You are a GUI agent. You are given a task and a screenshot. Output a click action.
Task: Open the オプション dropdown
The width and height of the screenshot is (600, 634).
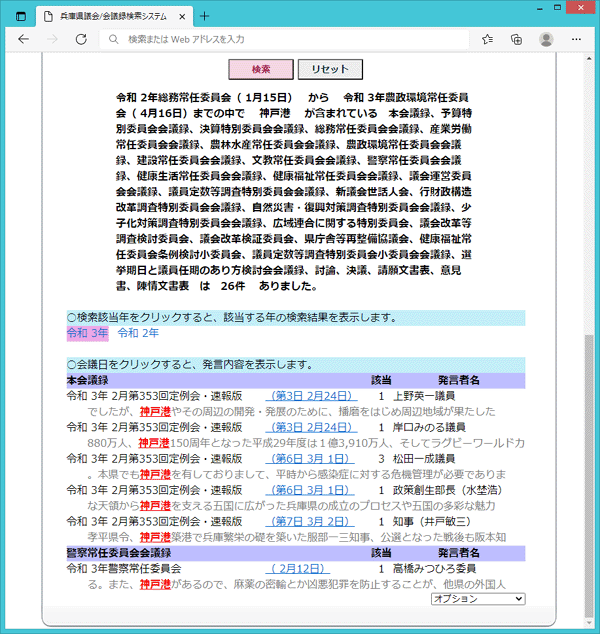click(478, 599)
